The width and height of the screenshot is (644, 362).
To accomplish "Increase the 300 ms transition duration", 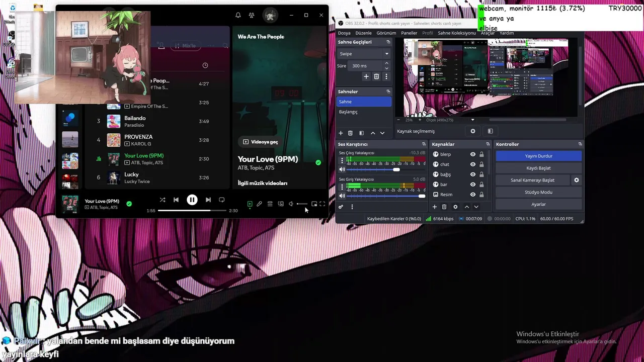I will (386, 63).
